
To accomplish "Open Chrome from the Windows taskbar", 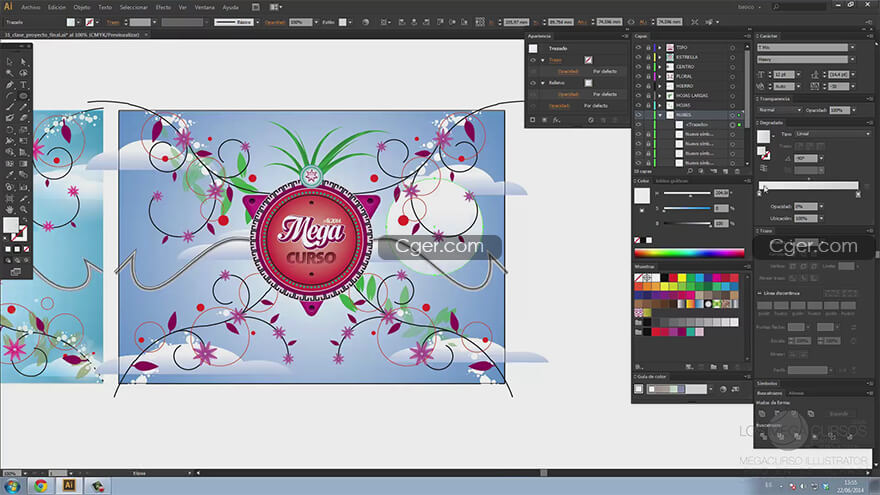I will (40, 486).
